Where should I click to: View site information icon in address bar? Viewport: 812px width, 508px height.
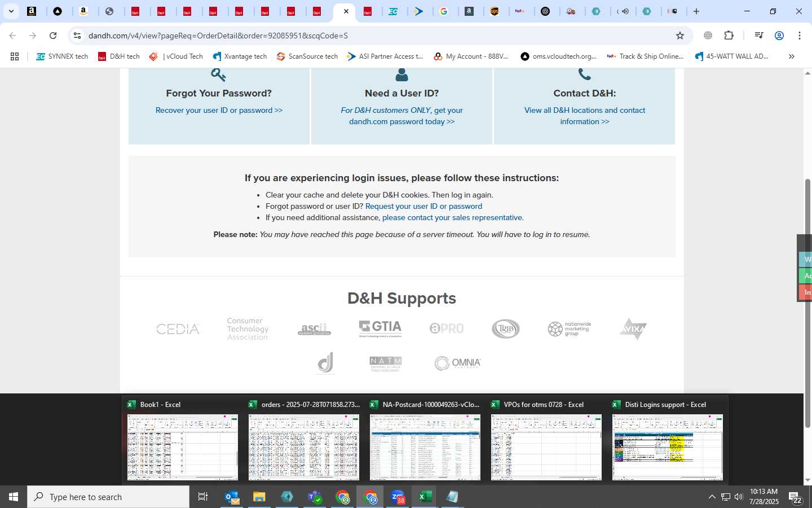[77, 36]
